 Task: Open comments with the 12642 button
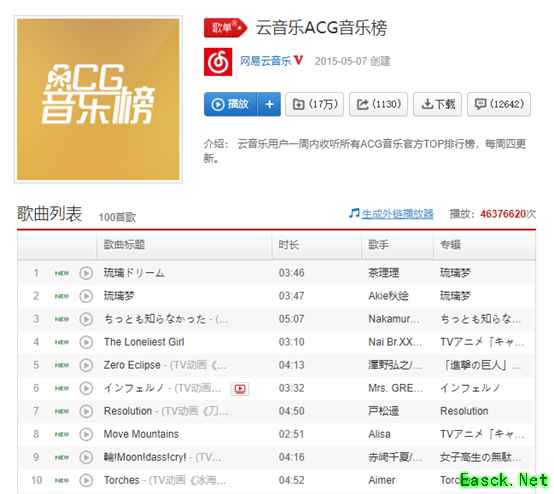pos(499,104)
